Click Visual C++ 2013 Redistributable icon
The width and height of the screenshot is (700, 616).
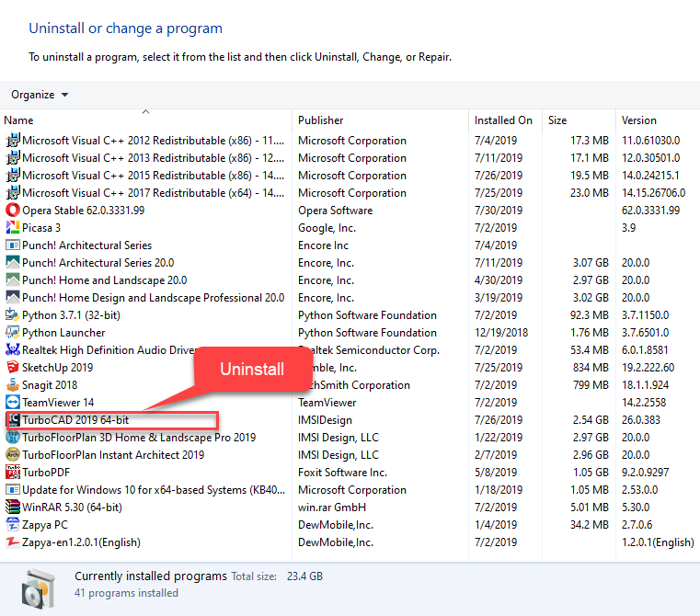click(x=13, y=157)
